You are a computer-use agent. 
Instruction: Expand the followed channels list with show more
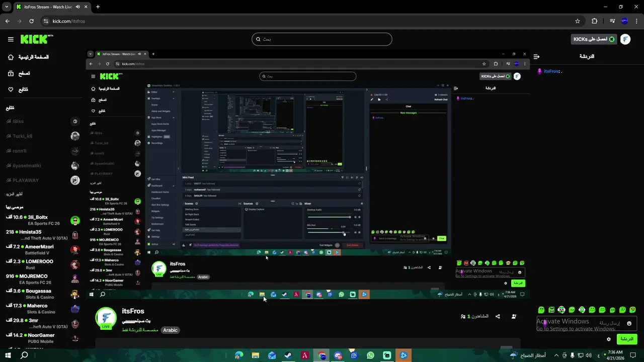14,194
